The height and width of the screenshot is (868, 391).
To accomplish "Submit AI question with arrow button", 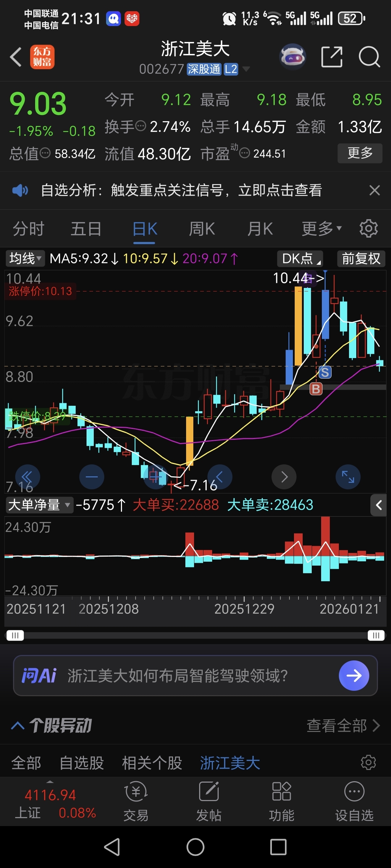I will tap(354, 675).
